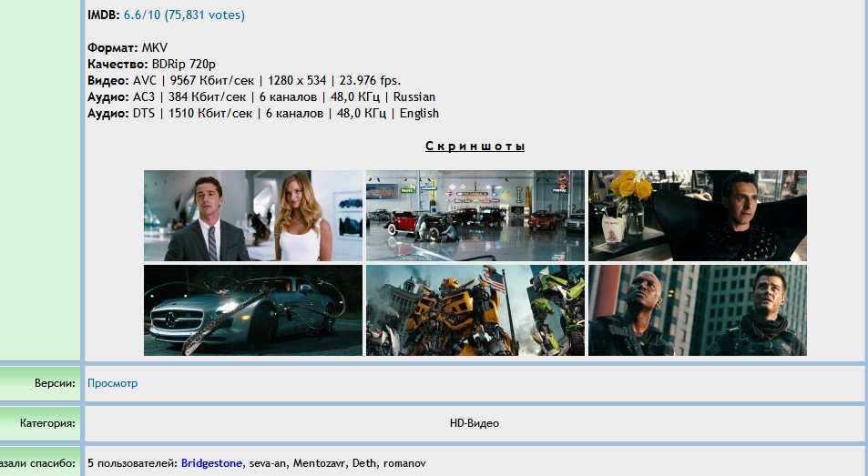Image resolution: width=868 pixels, height=476 pixels.
Task: Click the Качество: BDRip 720p line
Action: (x=152, y=64)
